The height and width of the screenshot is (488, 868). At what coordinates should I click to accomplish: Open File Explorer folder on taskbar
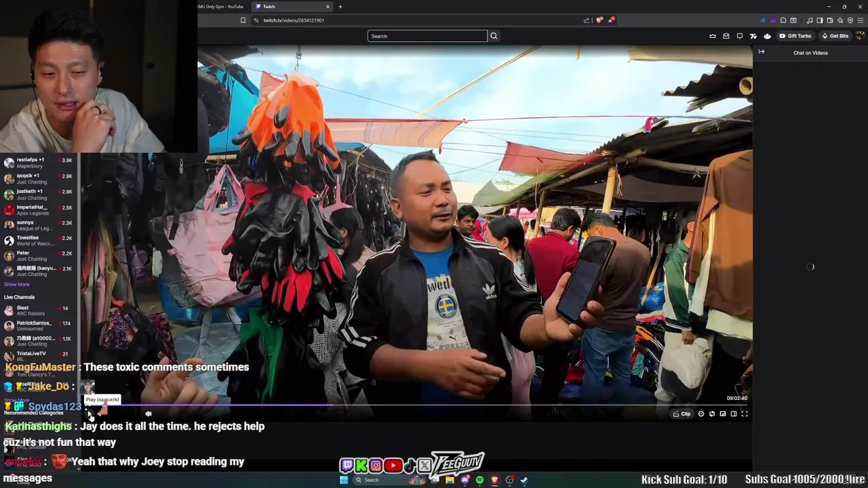click(450, 480)
